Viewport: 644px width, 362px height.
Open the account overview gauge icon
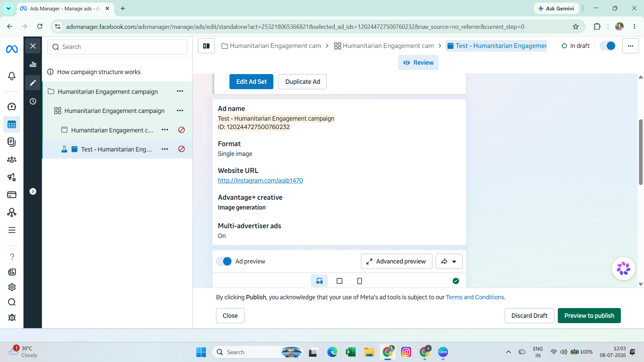click(x=12, y=107)
